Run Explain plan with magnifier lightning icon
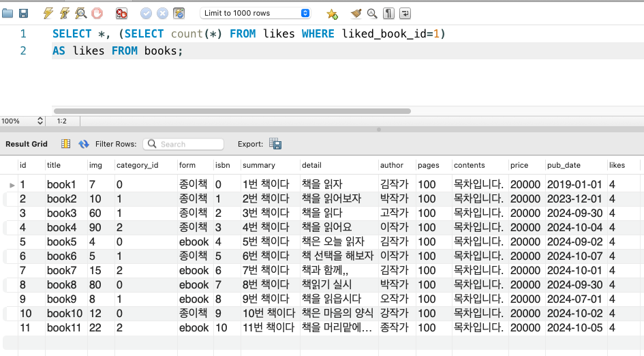This screenshot has width=644, height=356. 81,13
